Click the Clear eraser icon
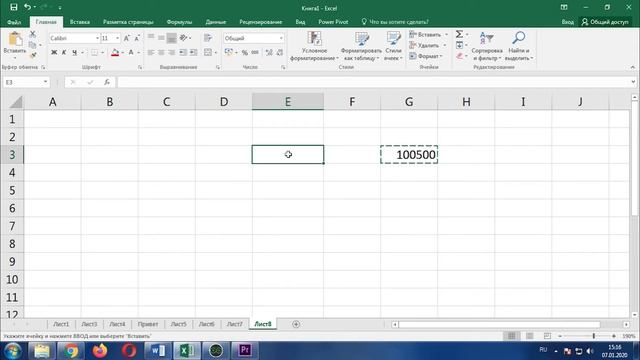The image size is (640, 360). (x=460, y=56)
